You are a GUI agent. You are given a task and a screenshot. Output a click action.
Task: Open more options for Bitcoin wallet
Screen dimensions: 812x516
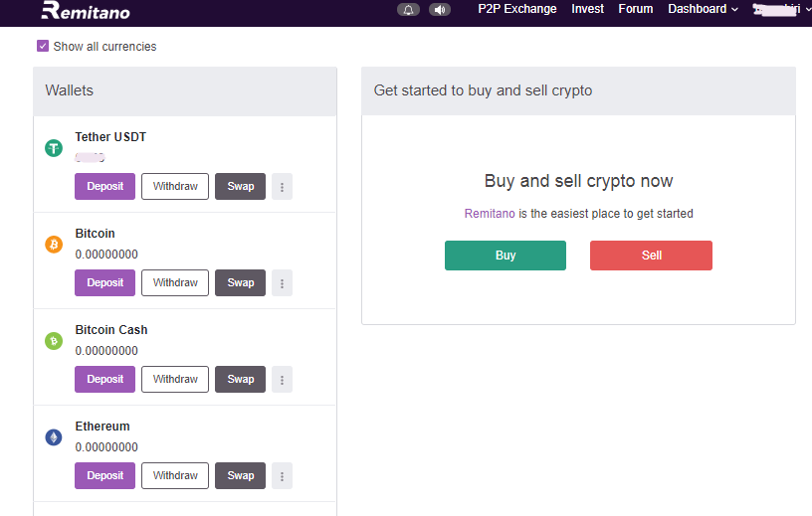click(x=282, y=282)
